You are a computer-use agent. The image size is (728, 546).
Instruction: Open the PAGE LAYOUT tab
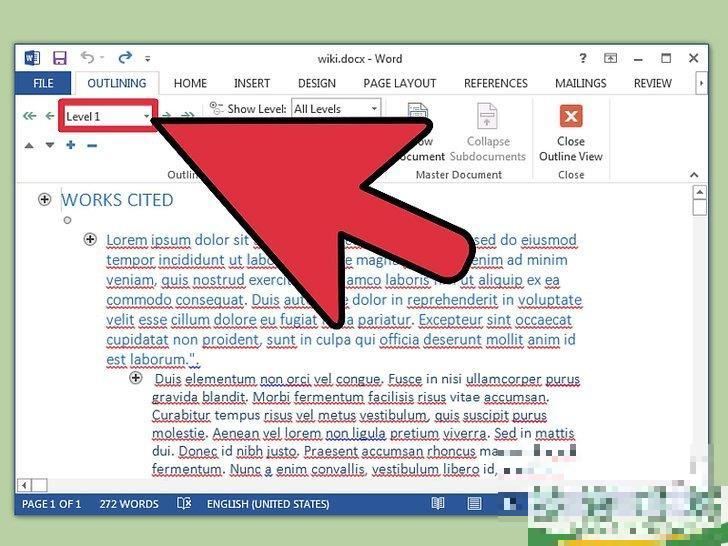coord(400,83)
